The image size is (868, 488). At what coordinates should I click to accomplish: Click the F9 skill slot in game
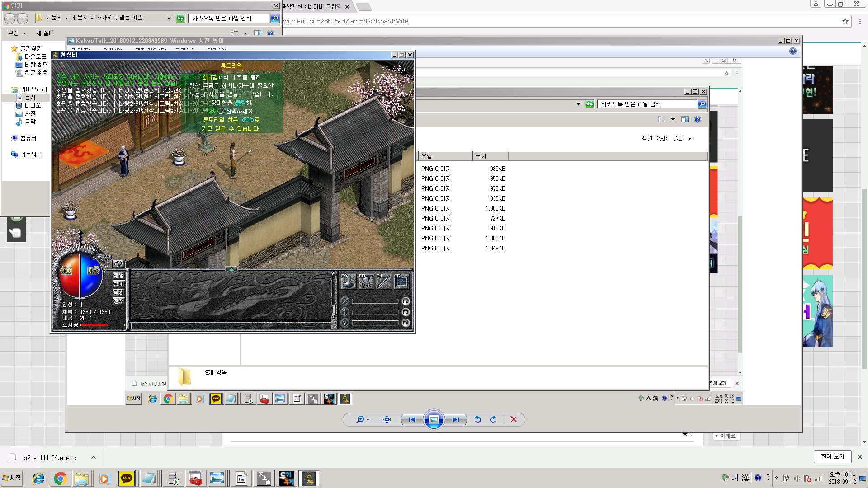click(348, 281)
